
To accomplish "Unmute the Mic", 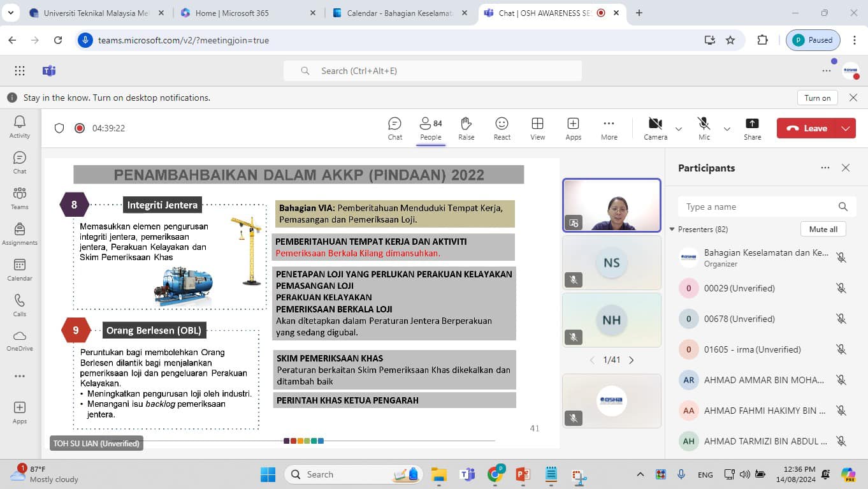I will click(x=704, y=128).
